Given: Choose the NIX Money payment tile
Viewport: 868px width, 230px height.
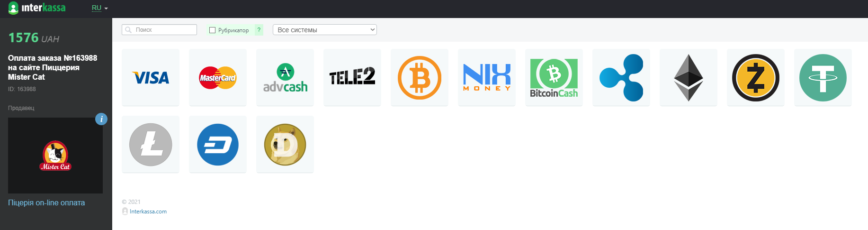Looking at the screenshot, I should coord(487,77).
